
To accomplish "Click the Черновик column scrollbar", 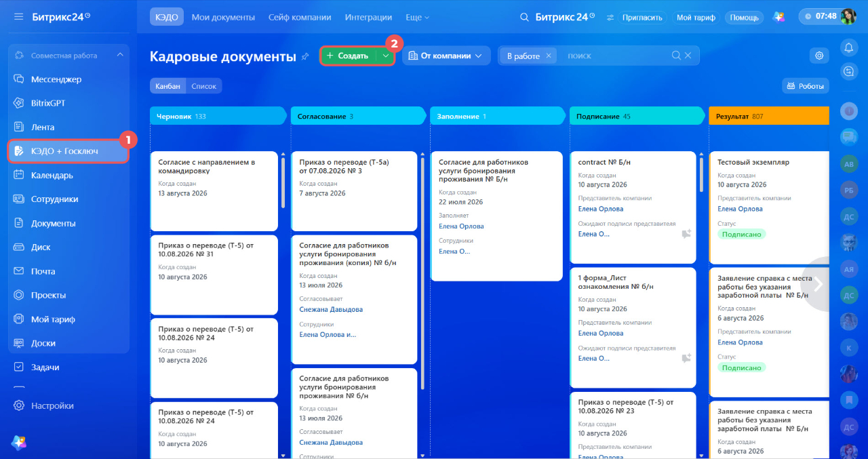I will click(283, 183).
